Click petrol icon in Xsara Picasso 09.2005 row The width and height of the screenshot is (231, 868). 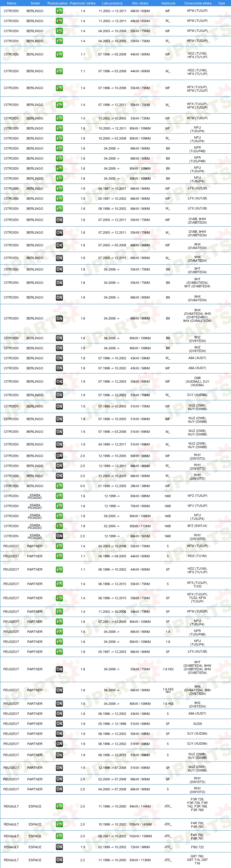pos(59,516)
